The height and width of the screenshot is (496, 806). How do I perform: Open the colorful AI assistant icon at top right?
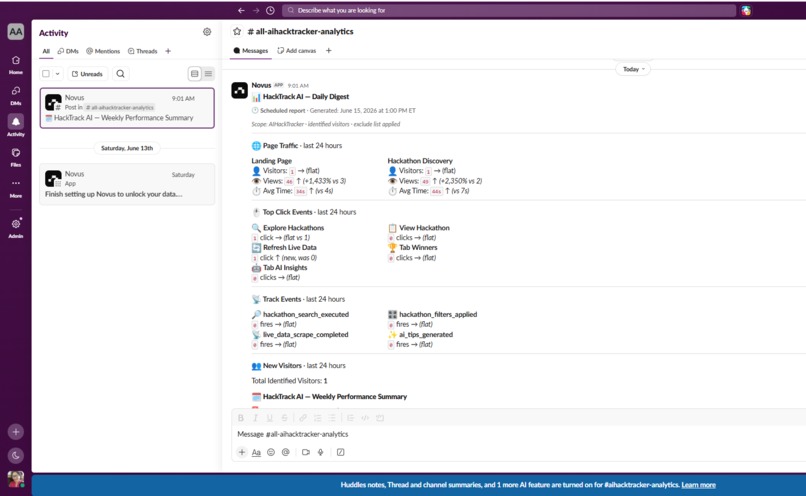point(746,10)
